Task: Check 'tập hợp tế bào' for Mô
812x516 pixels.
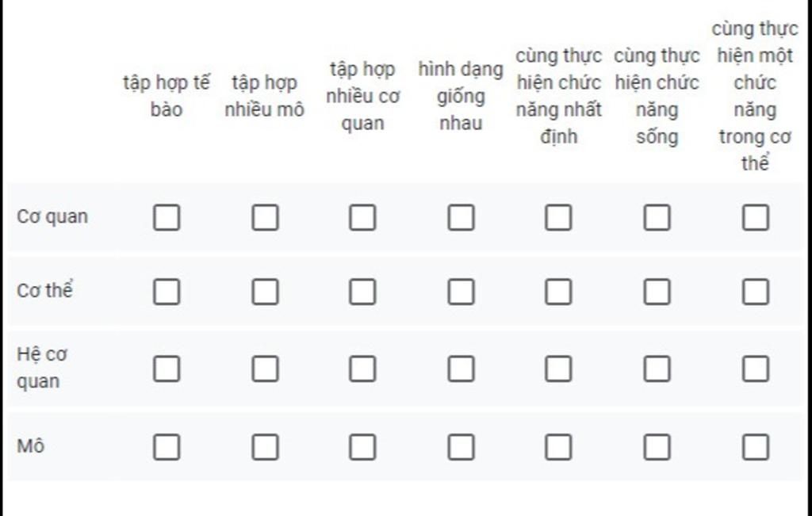Action: click(167, 447)
